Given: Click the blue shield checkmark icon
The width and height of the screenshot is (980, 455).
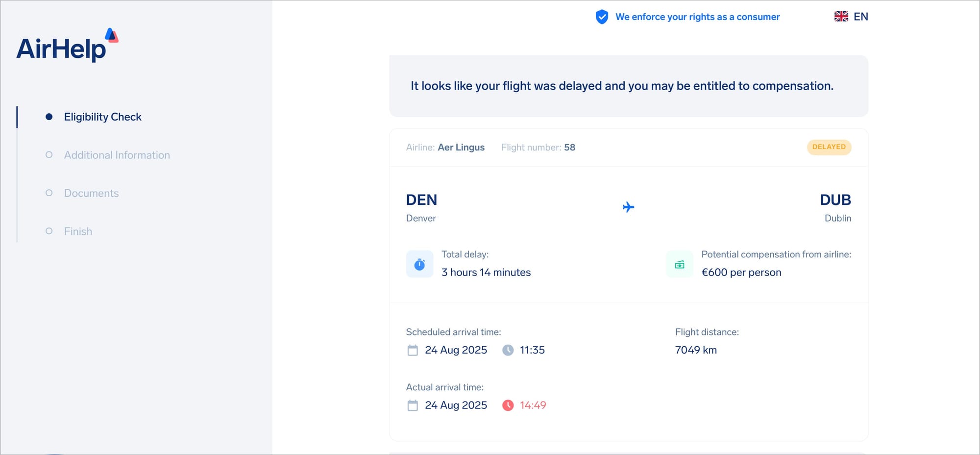Looking at the screenshot, I should pyautogui.click(x=602, y=17).
